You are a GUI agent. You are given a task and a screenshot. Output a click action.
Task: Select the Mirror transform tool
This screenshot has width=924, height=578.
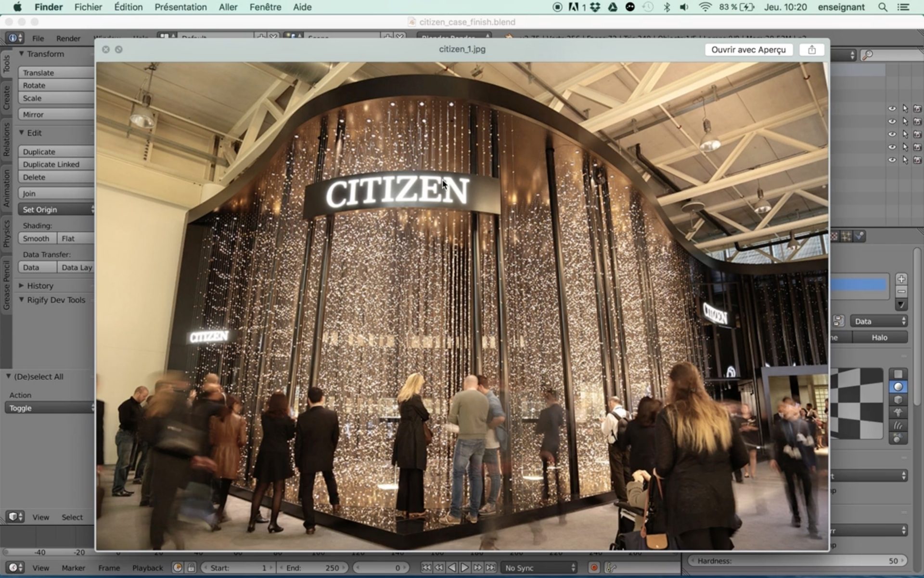click(x=33, y=115)
